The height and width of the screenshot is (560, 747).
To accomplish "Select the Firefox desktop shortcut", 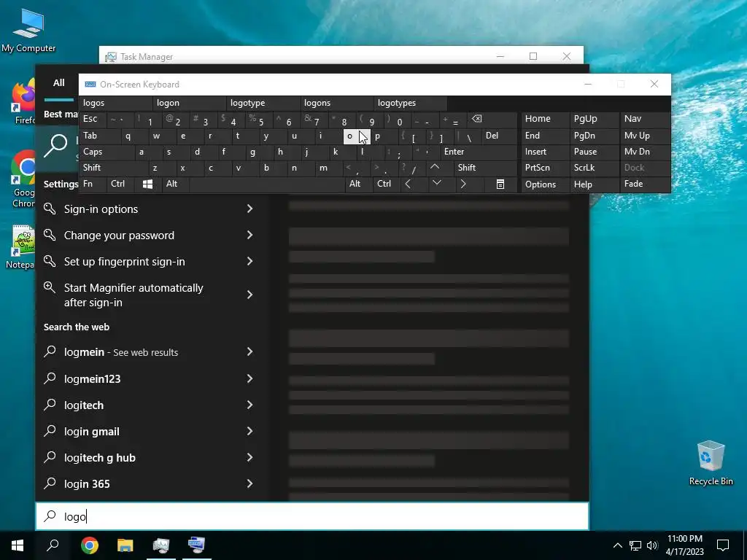I will click(x=23, y=101).
